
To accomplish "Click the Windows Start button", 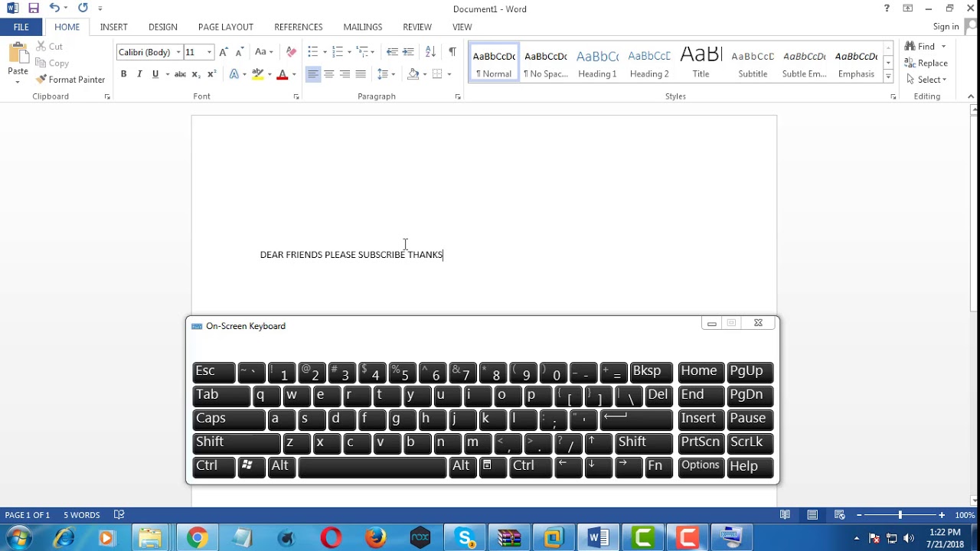I will 20,538.
